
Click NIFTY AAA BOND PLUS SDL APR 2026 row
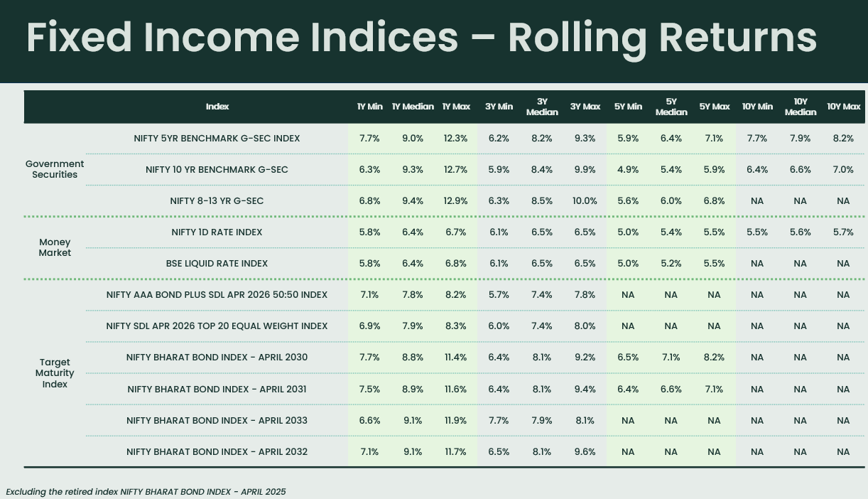point(217,294)
